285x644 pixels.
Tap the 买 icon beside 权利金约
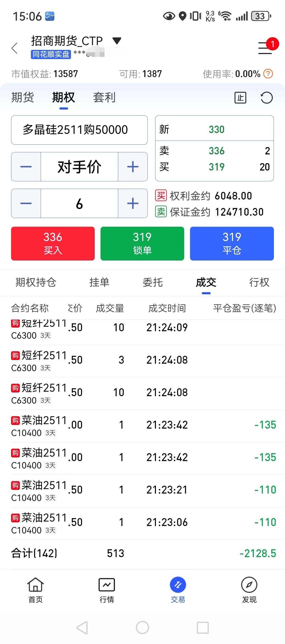point(161,196)
